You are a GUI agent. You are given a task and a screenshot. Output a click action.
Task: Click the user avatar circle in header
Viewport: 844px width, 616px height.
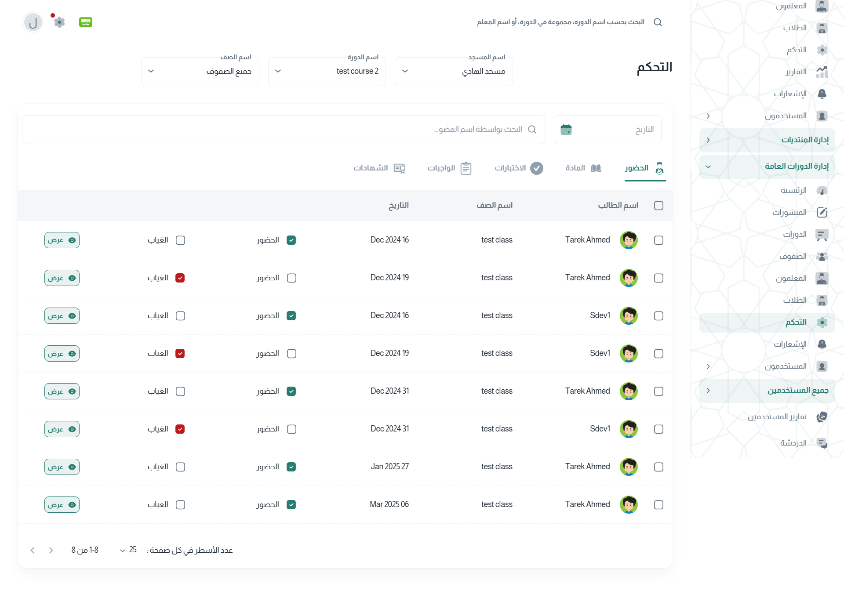point(33,22)
